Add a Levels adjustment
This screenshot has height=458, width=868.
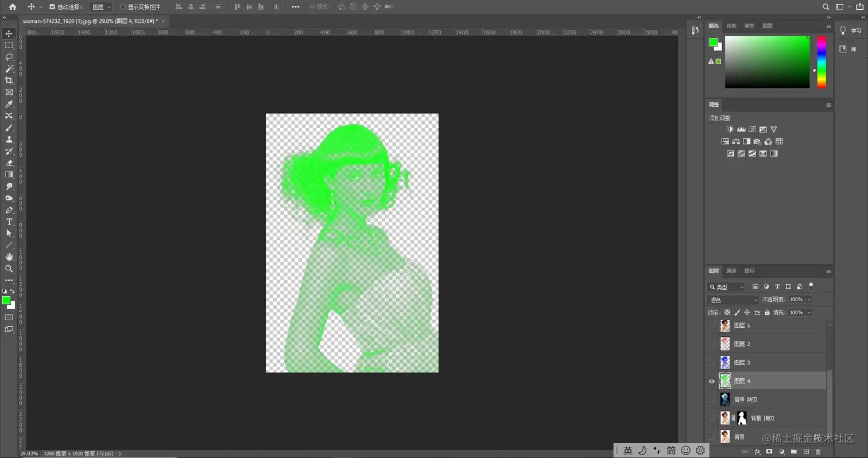tap(741, 130)
